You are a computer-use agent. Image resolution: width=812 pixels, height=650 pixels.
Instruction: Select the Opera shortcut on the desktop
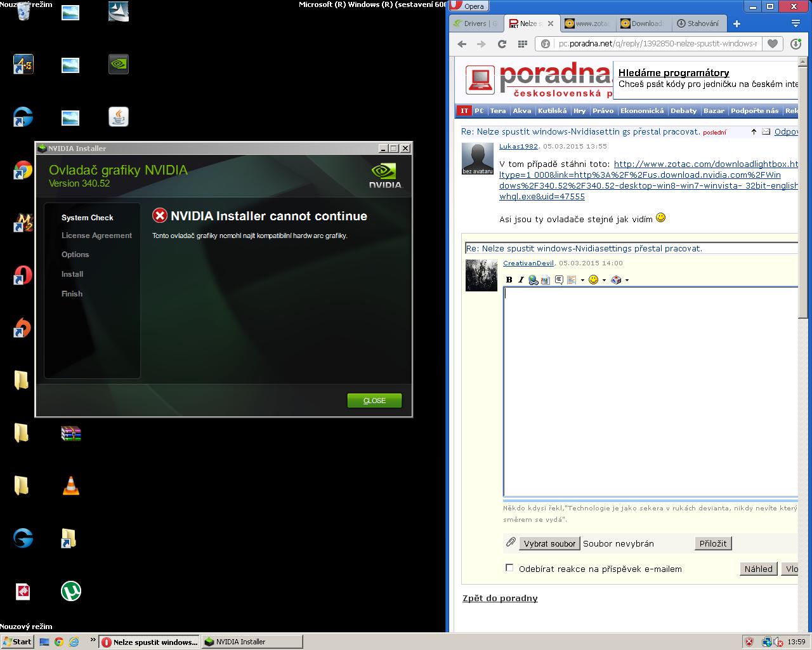23,275
